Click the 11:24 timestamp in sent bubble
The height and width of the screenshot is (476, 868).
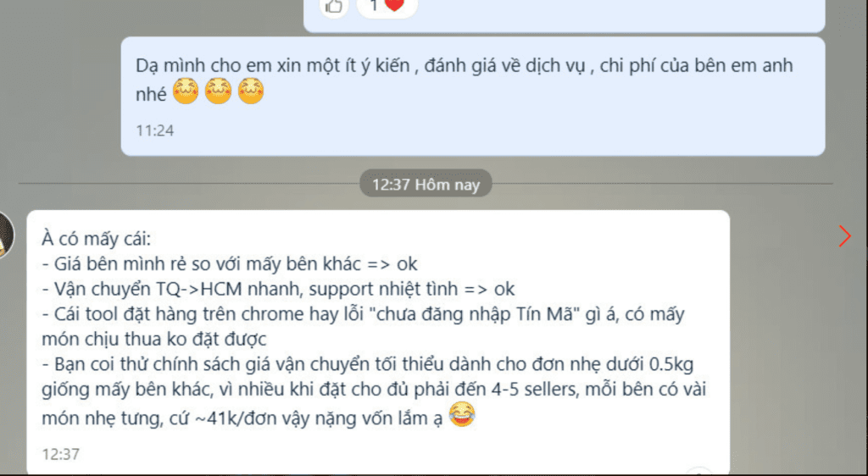point(155,130)
